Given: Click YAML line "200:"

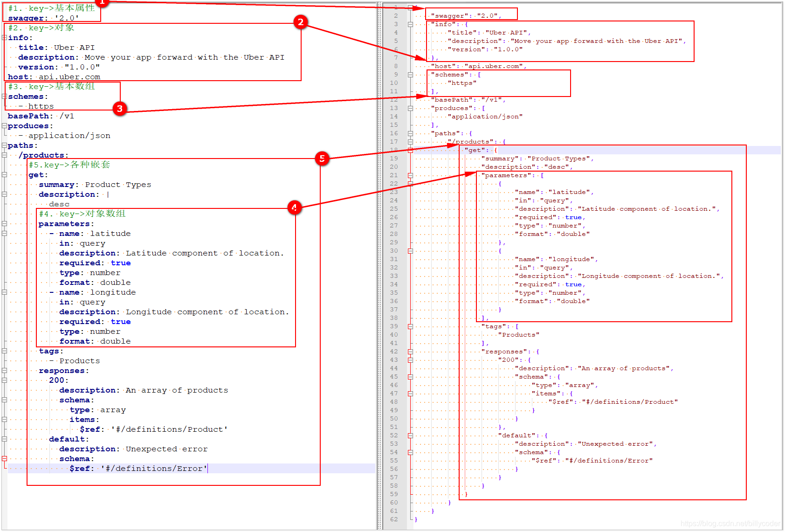Looking at the screenshot, I should pyautogui.click(x=59, y=380).
